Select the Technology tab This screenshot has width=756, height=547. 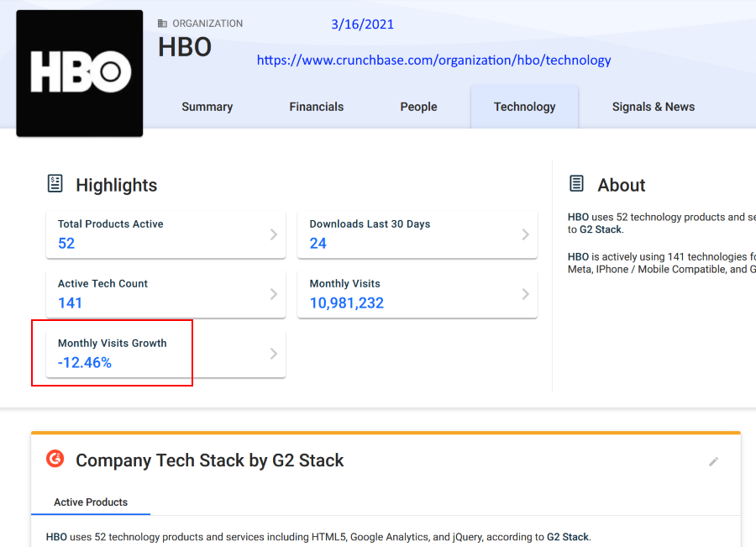coord(524,107)
